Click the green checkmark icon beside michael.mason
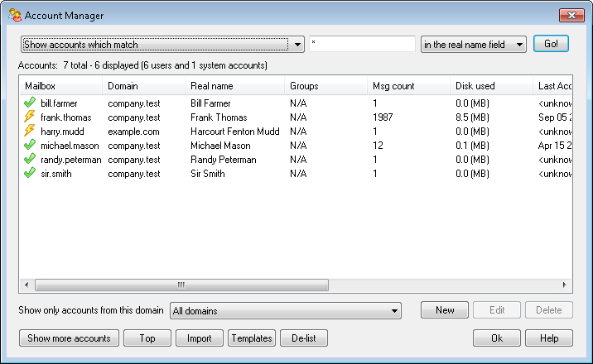 coord(30,146)
